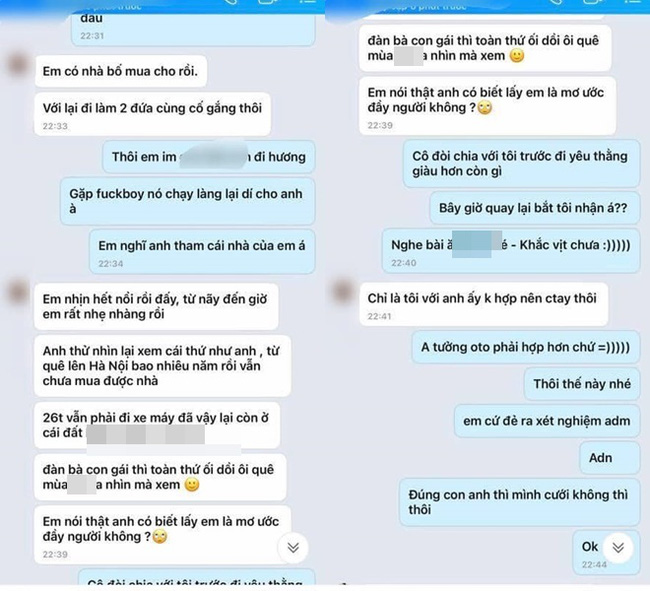This screenshot has height=591, width=650.
Task: Select the short 'Adn' message bubble
Action: pyautogui.click(x=610, y=458)
